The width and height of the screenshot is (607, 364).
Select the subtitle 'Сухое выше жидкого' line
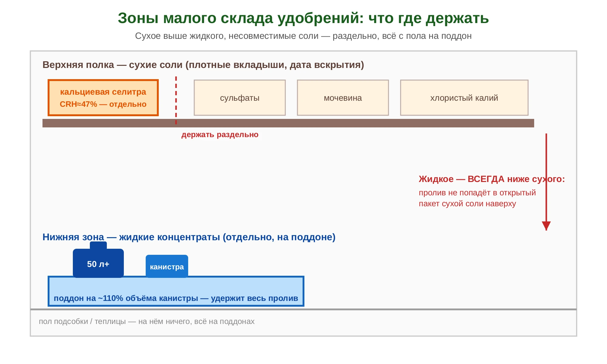tap(303, 36)
